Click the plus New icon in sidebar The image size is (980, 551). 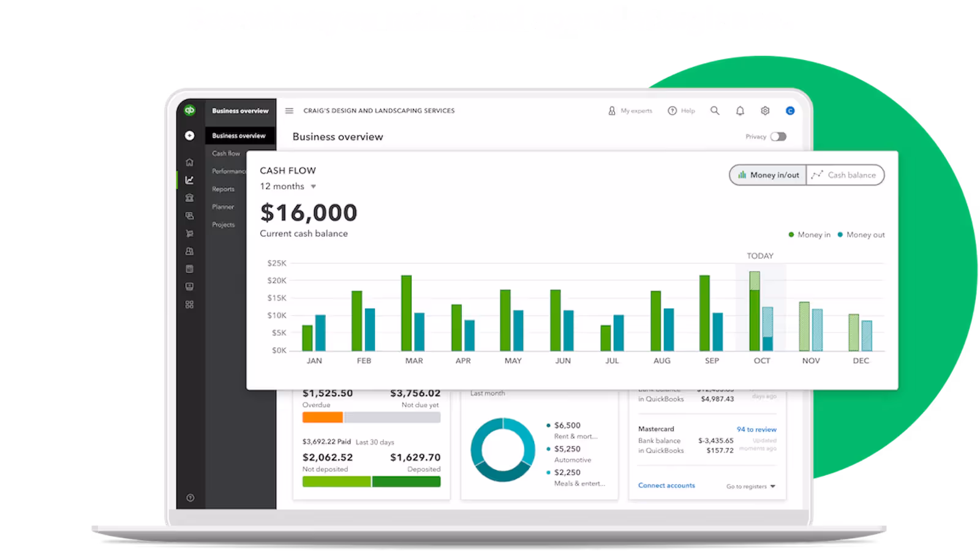click(190, 135)
